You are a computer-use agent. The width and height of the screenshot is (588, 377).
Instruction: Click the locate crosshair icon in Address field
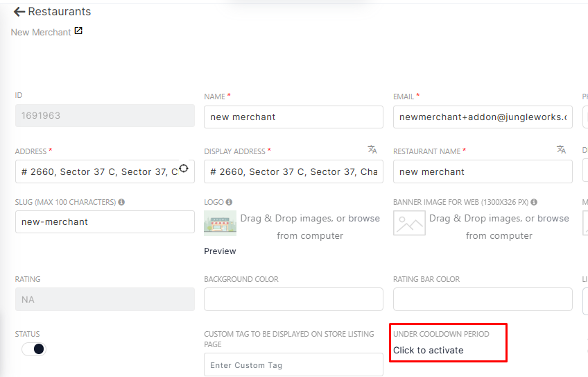184,168
